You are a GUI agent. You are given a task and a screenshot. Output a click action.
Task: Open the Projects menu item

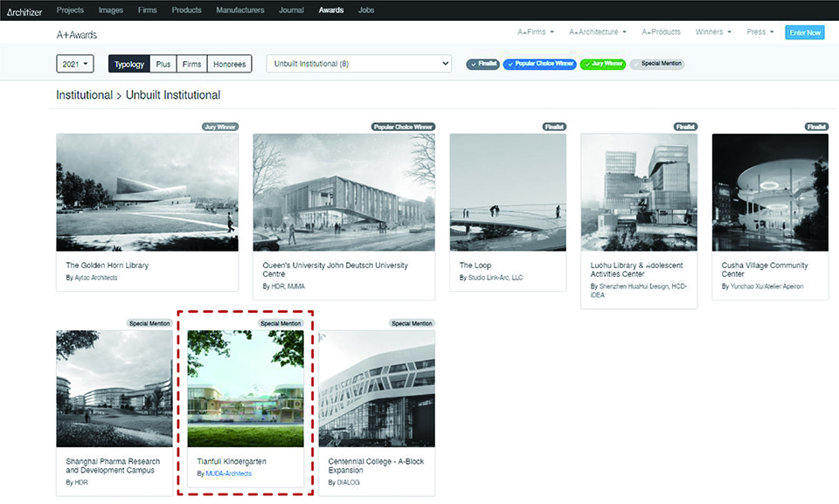70,10
